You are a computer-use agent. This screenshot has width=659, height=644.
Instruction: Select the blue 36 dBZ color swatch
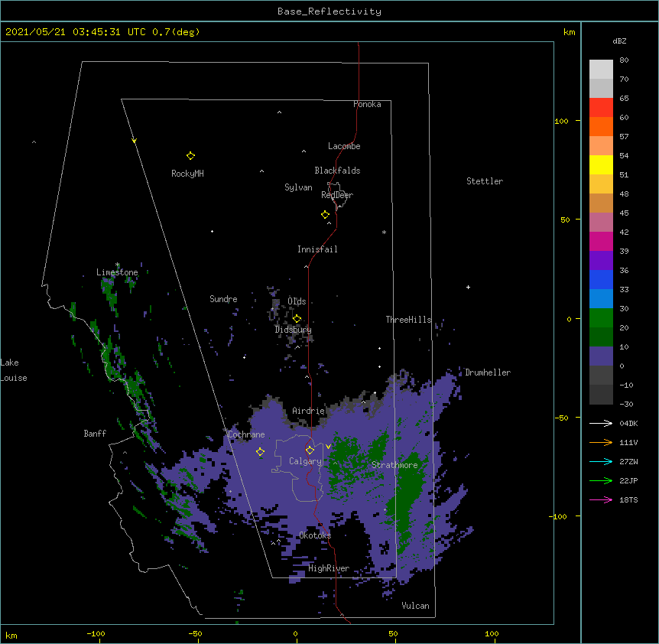[x=601, y=279]
